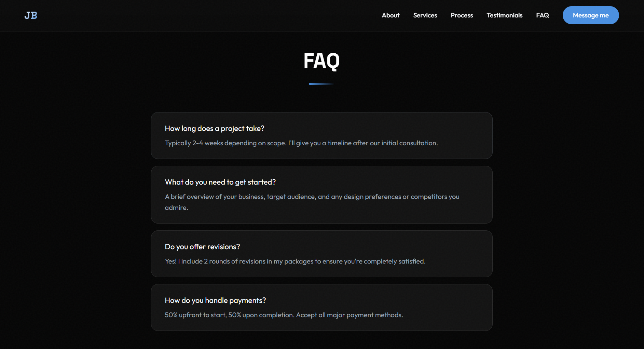This screenshot has width=644, height=349.
Task: Click the blue divider below the FAQ title
Action: [321, 83]
